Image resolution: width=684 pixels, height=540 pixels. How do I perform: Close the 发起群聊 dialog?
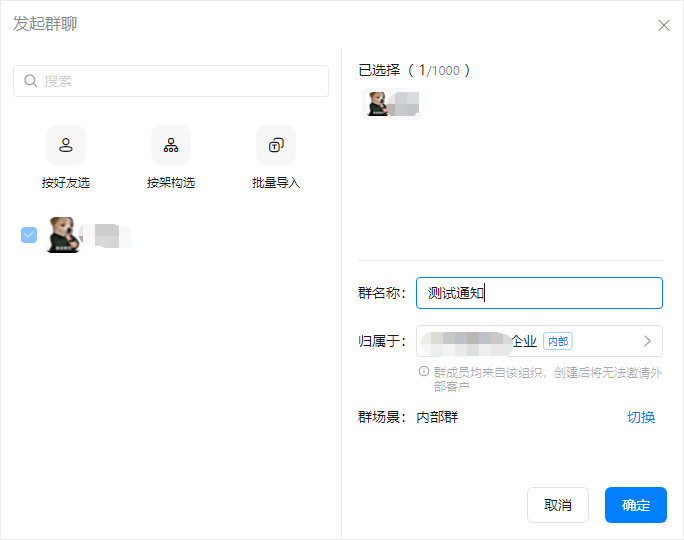pyautogui.click(x=664, y=25)
